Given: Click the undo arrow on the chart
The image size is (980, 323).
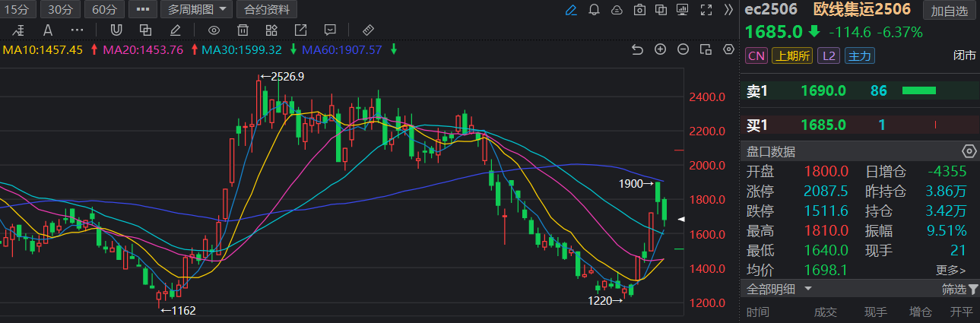Looking at the screenshot, I should point(638,49).
